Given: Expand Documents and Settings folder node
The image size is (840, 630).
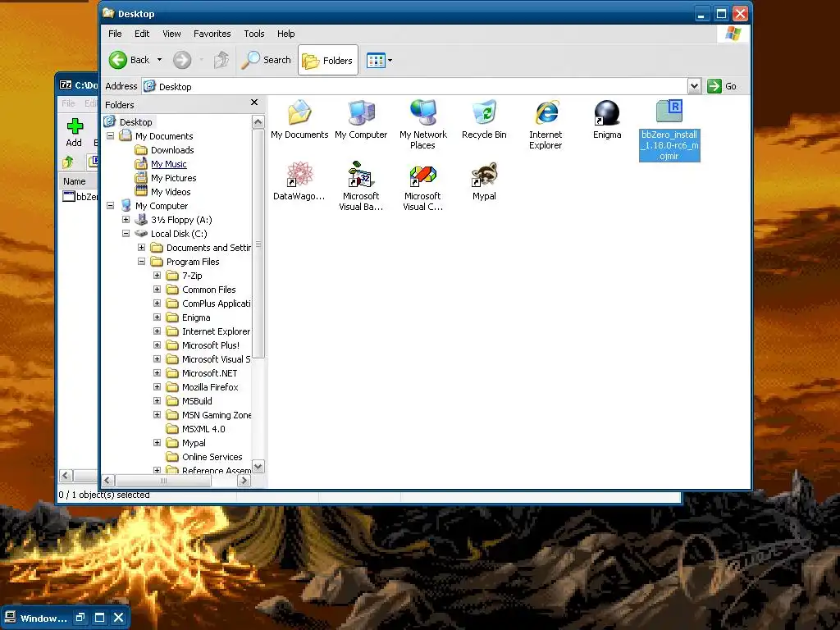Looking at the screenshot, I should 141,248.
